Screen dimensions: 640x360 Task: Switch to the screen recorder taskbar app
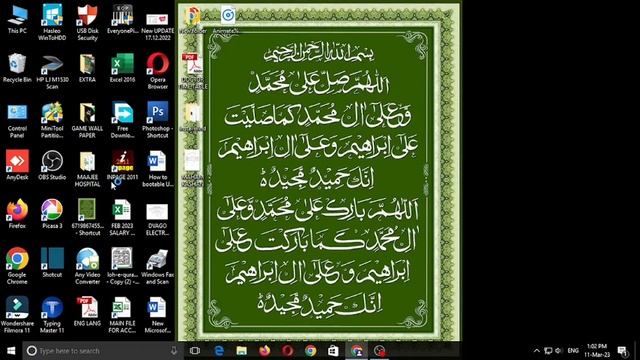coord(380,351)
